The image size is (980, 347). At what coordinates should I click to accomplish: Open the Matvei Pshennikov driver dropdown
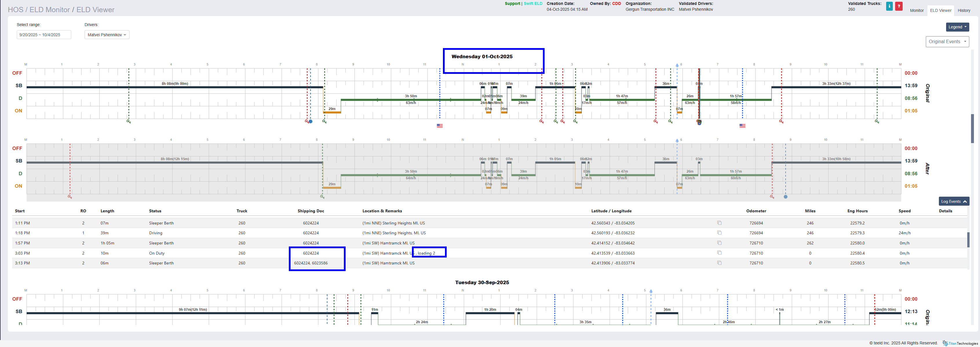[x=107, y=35]
